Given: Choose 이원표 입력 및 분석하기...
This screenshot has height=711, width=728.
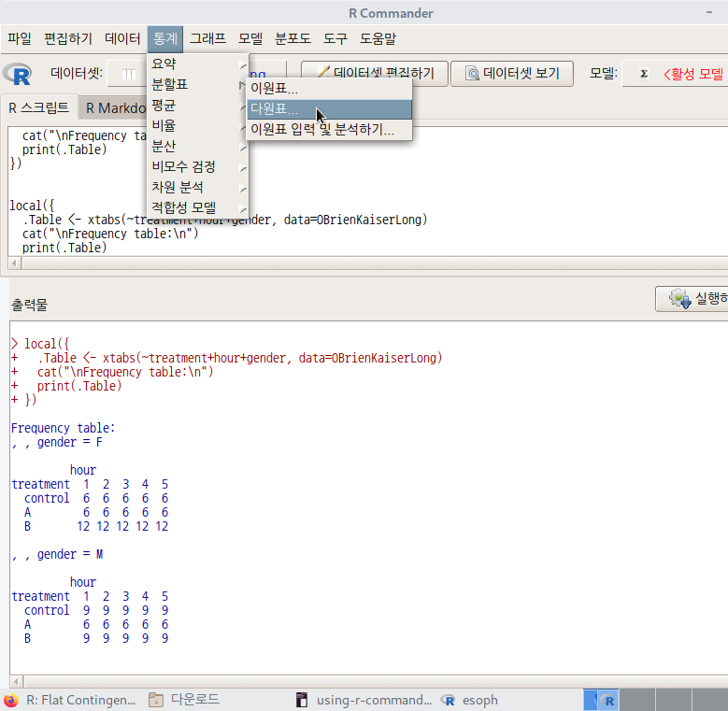Looking at the screenshot, I should pos(329,130).
